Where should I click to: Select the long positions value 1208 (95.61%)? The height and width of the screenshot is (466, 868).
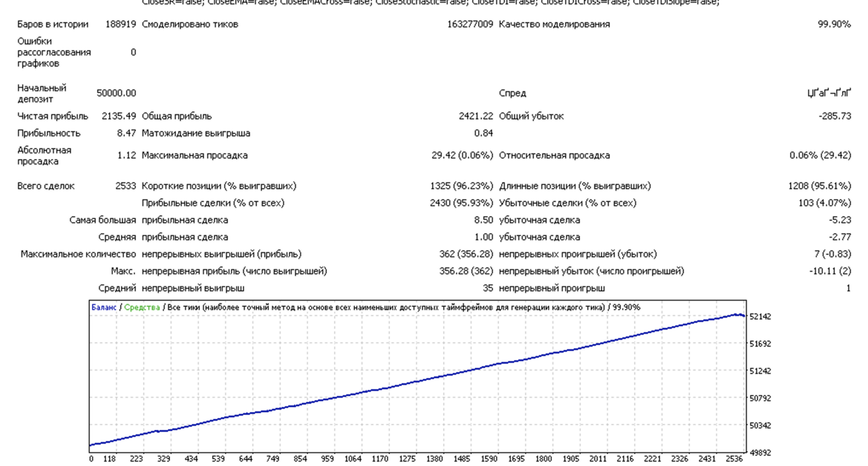point(820,186)
